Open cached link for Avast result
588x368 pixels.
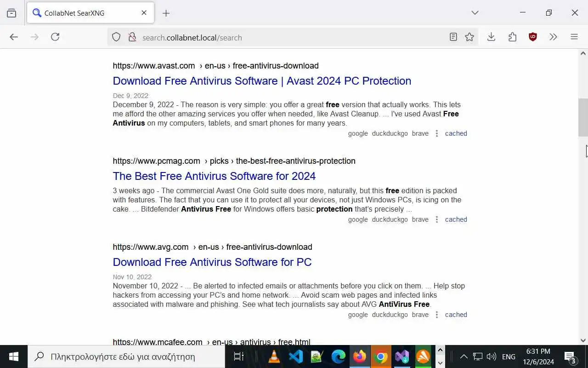(456, 133)
